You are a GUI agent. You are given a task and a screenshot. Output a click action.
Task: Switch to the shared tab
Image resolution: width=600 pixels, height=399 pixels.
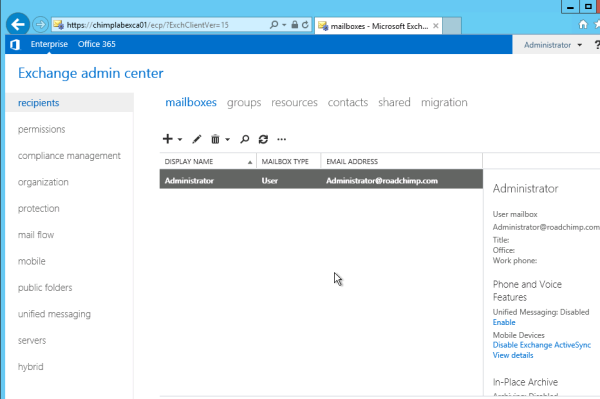click(394, 102)
